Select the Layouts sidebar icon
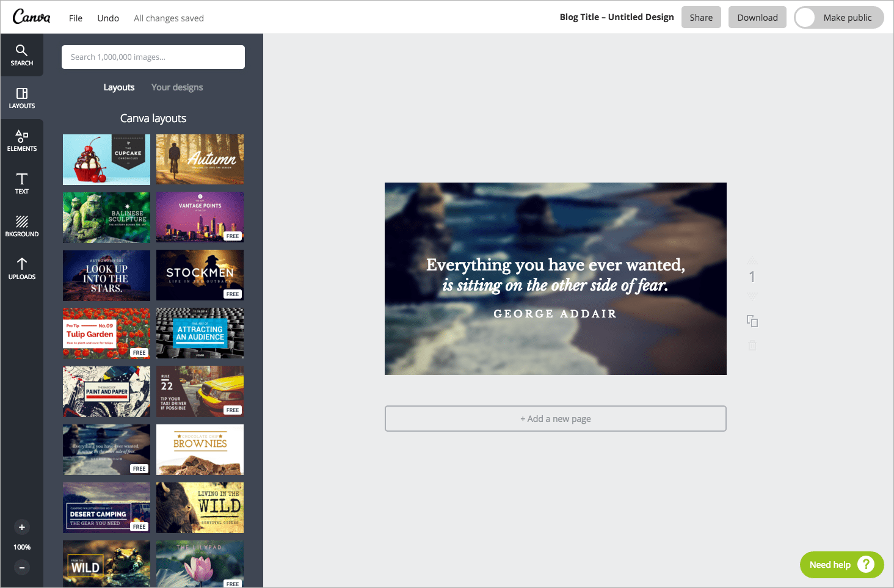This screenshot has height=588, width=894. (22, 98)
